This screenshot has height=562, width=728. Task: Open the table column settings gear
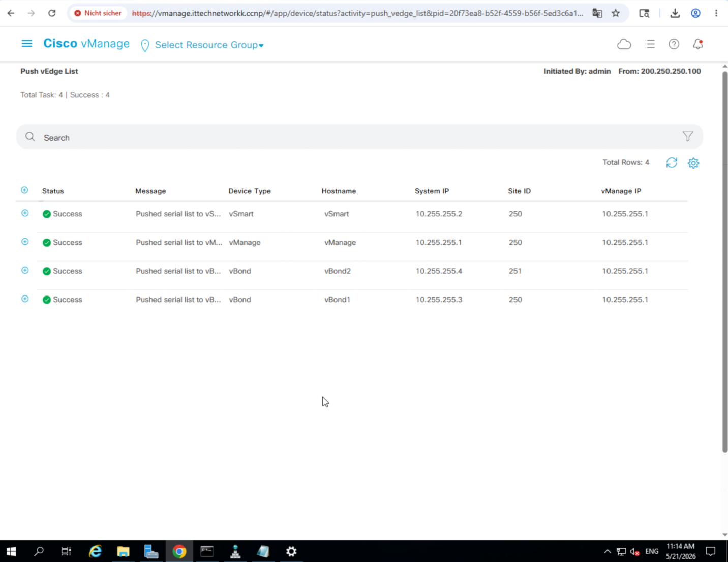pyautogui.click(x=693, y=163)
